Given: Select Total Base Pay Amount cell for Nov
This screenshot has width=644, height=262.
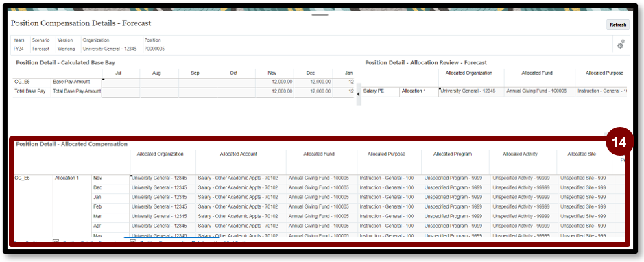Looking at the screenshot, I should coord(274,91).
